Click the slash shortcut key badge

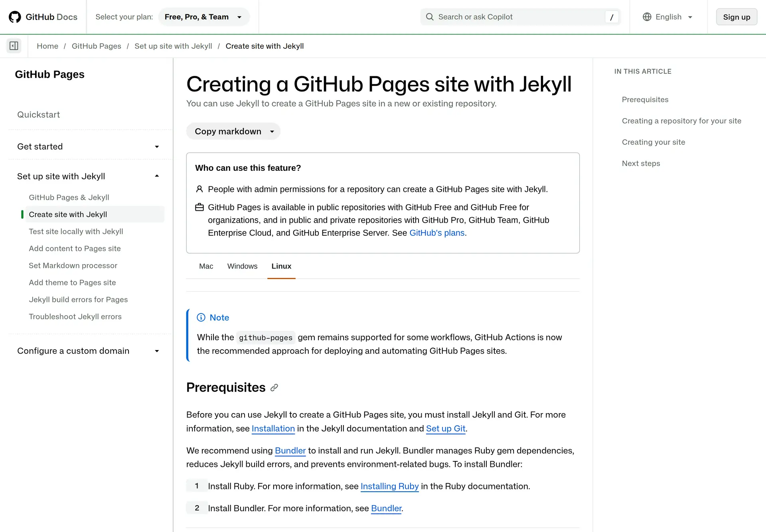pos(612,17)
